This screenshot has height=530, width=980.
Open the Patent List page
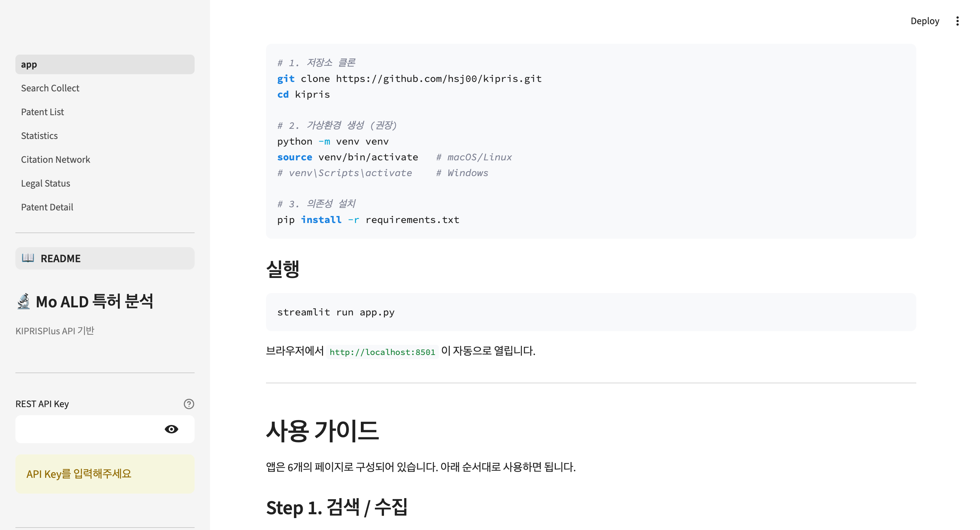click(x=42, y=111)
